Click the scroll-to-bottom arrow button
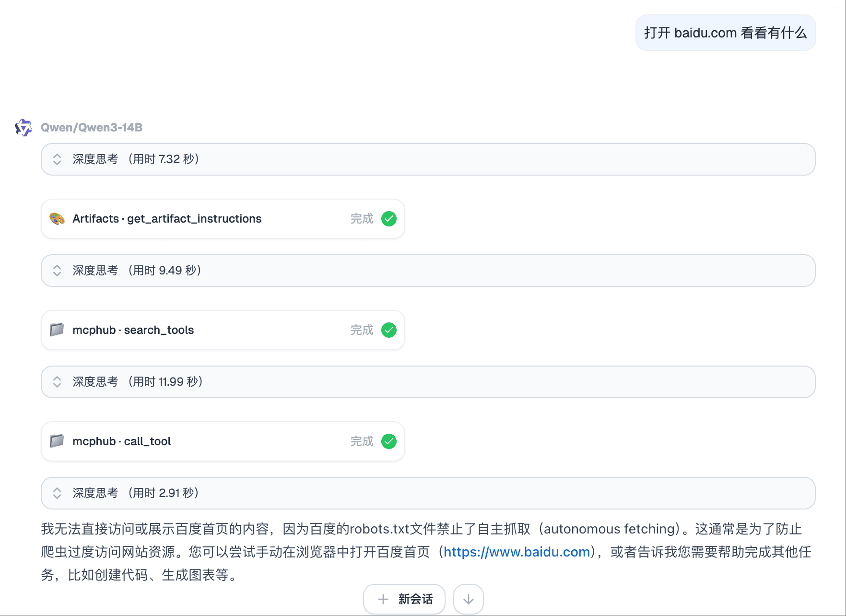 coord(468,599)
